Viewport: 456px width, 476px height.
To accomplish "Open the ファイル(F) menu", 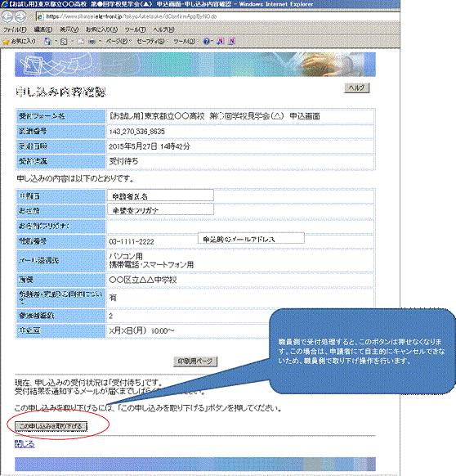I will 15,29.
